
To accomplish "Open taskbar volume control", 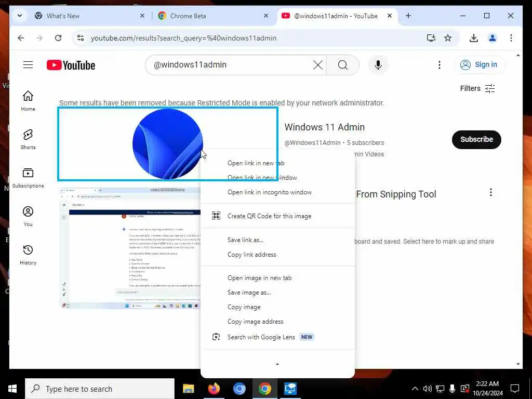I will click(x=427, y=389).
